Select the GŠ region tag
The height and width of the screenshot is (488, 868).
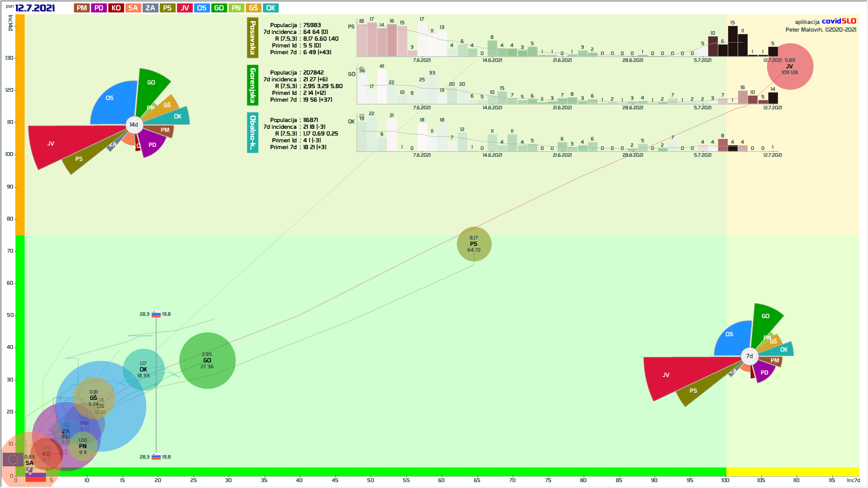tap(253, 8)
